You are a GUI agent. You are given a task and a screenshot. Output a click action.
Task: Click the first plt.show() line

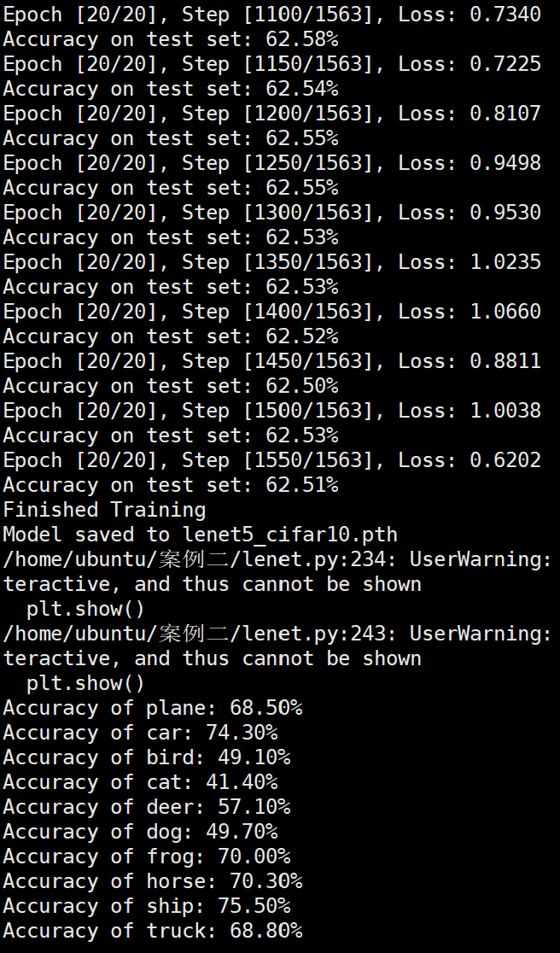point(85,609)
